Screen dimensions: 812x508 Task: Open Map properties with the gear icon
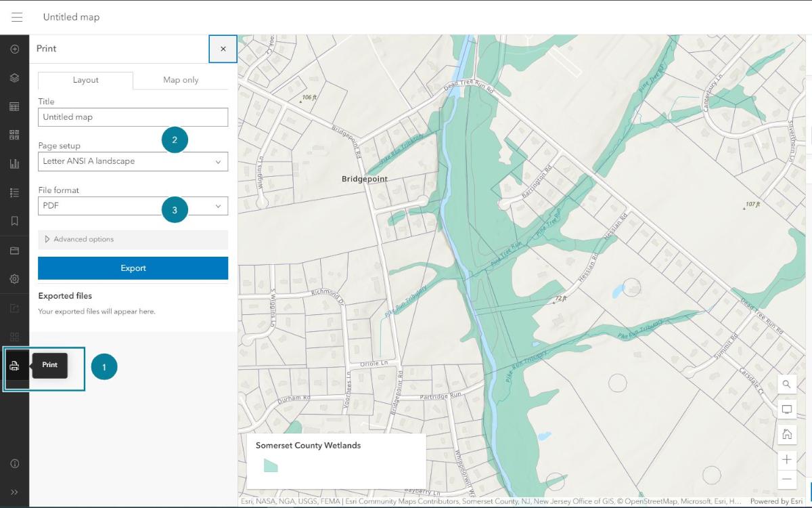(x=15, y=278)
